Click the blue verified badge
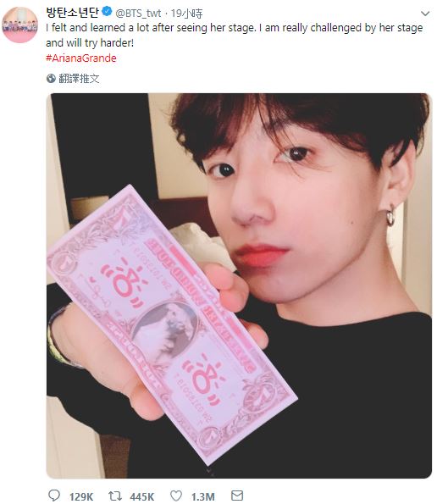This screenshot has width=437, height=504. coord(107,12)
